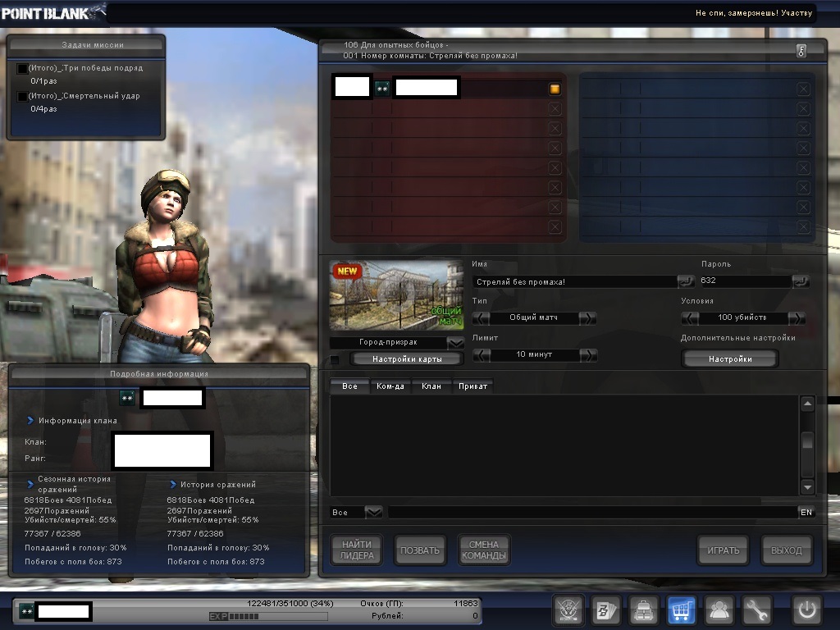Screen dimensions: 840x630
Task: Next match type arrow for Общий матч
Action: tap(587, 318)
